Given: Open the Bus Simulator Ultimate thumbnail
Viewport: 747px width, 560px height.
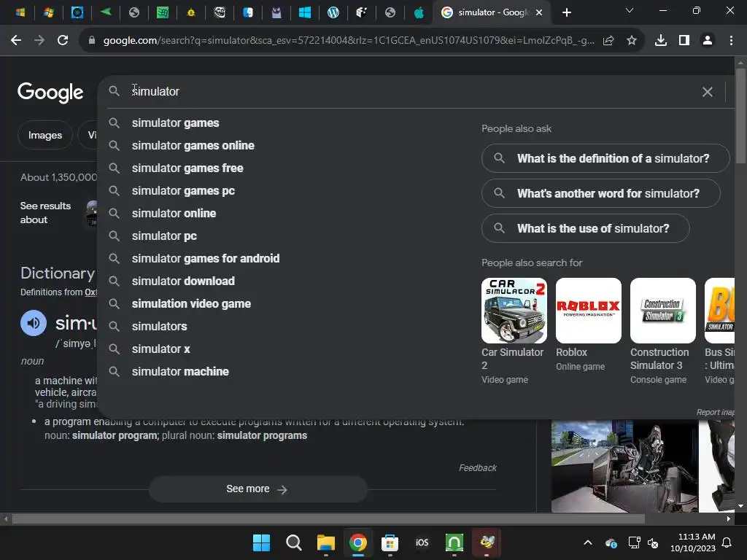Looking at the screenshot, I should 719,311.
